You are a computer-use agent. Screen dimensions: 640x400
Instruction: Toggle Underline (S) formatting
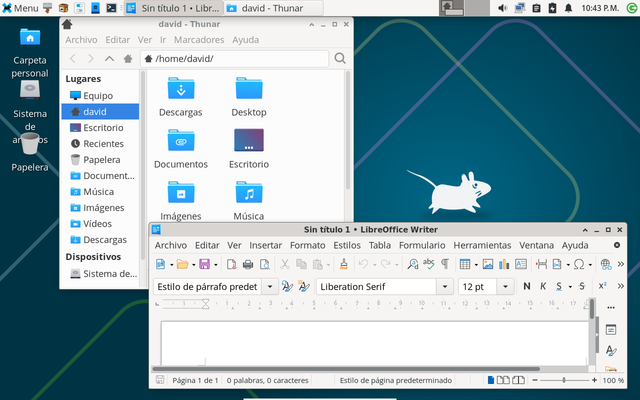point(559,286)
